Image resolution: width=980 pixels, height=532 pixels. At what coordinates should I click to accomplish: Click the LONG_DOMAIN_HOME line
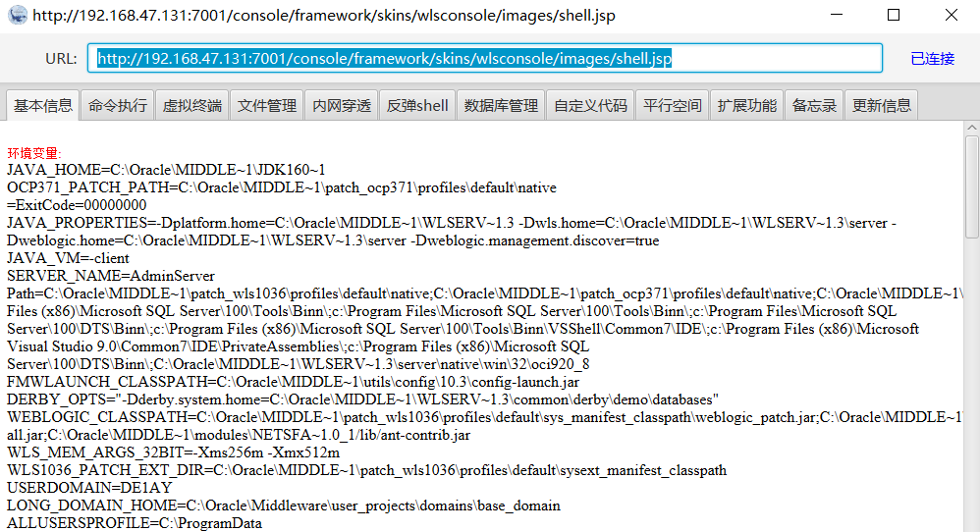[x=284, y=505]
